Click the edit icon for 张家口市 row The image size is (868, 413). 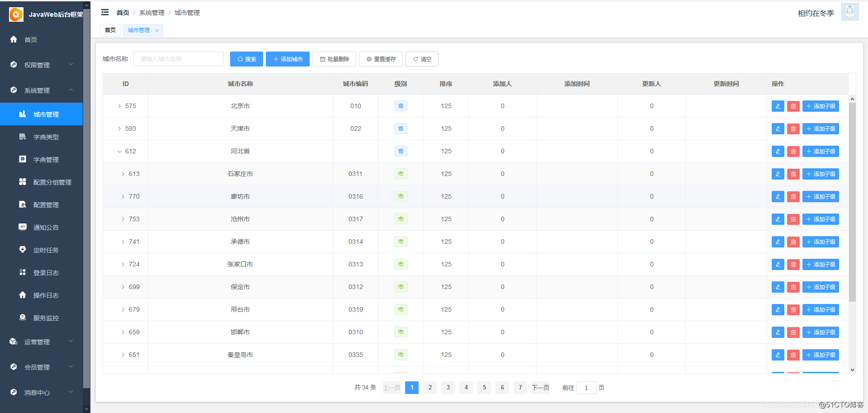pos(778,265)
